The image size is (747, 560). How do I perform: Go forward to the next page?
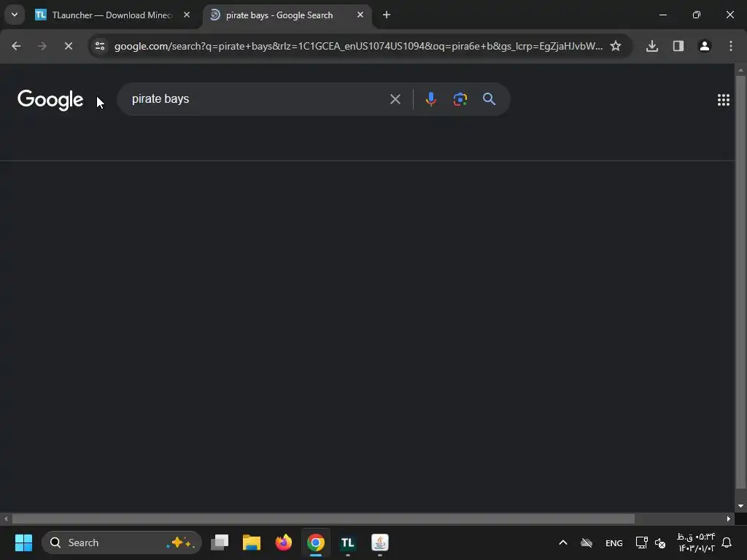point(42,46)
